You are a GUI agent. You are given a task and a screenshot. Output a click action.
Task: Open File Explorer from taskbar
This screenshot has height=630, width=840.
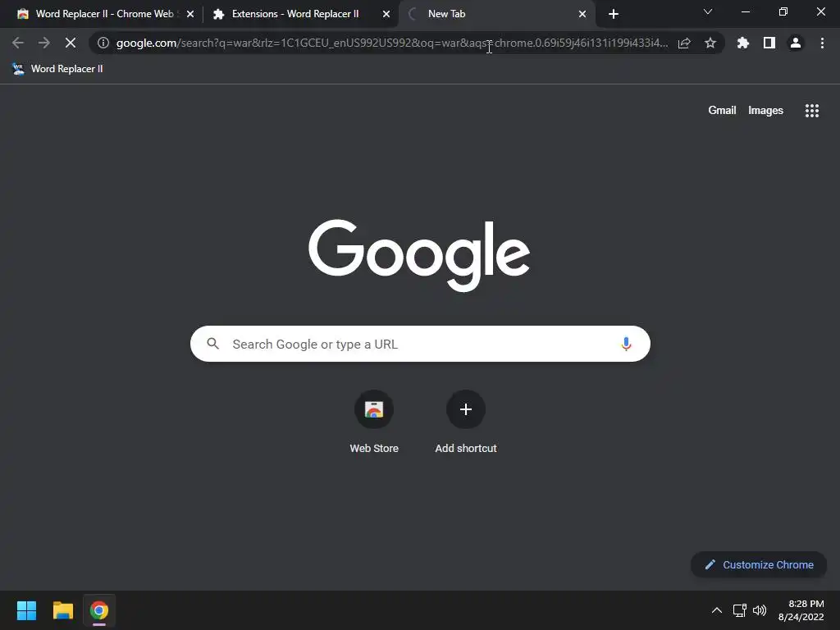[x=62, y=610]
